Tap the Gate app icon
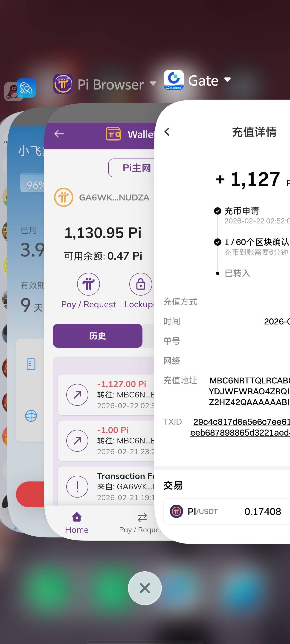 [x=174, y=80]
